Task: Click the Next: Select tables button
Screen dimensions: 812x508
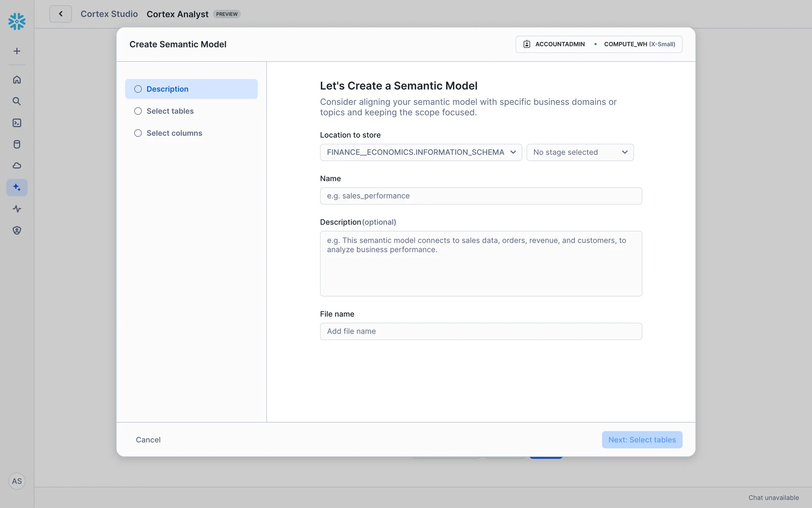Action: (x=642, y=440)
